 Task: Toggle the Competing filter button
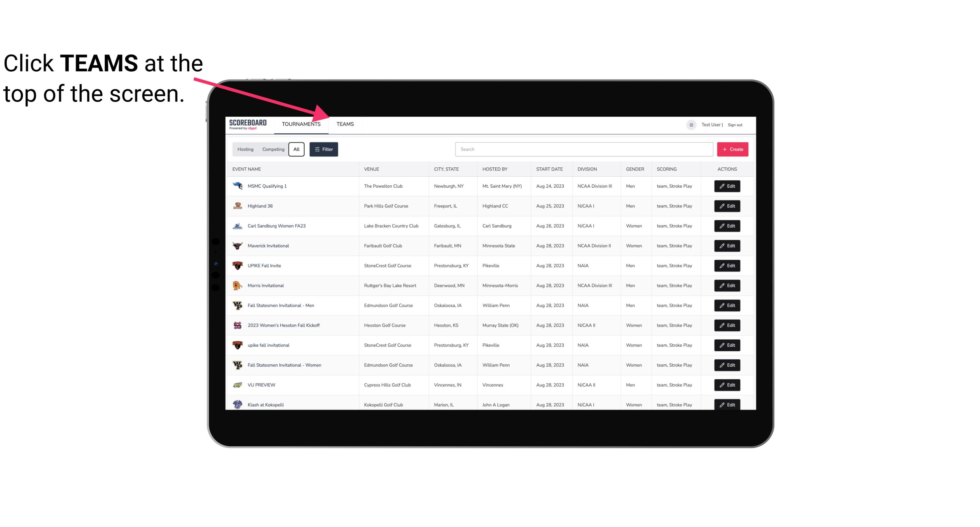point(273,149)
